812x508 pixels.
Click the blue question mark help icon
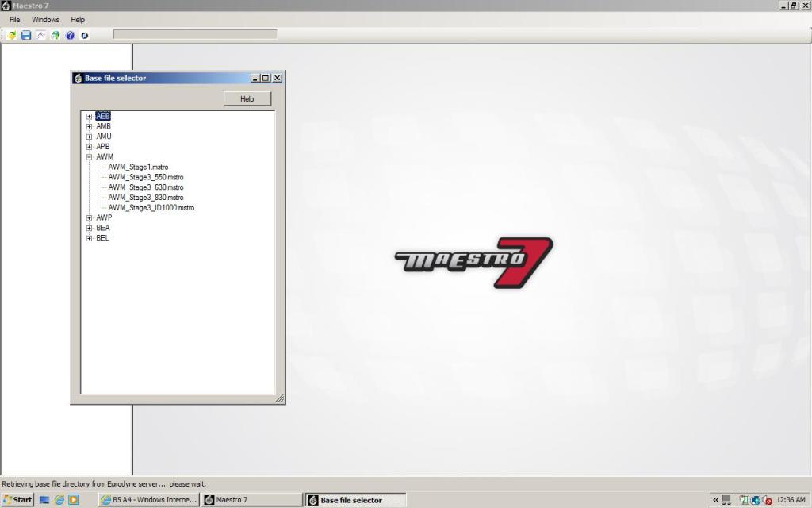(x=70, y=35)
